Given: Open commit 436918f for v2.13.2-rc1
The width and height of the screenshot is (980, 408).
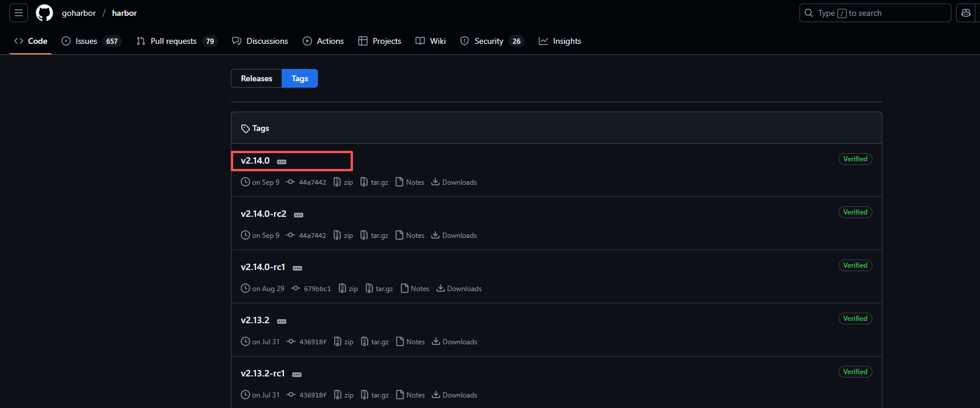Looking at the screenshot, I should (307, 395).
